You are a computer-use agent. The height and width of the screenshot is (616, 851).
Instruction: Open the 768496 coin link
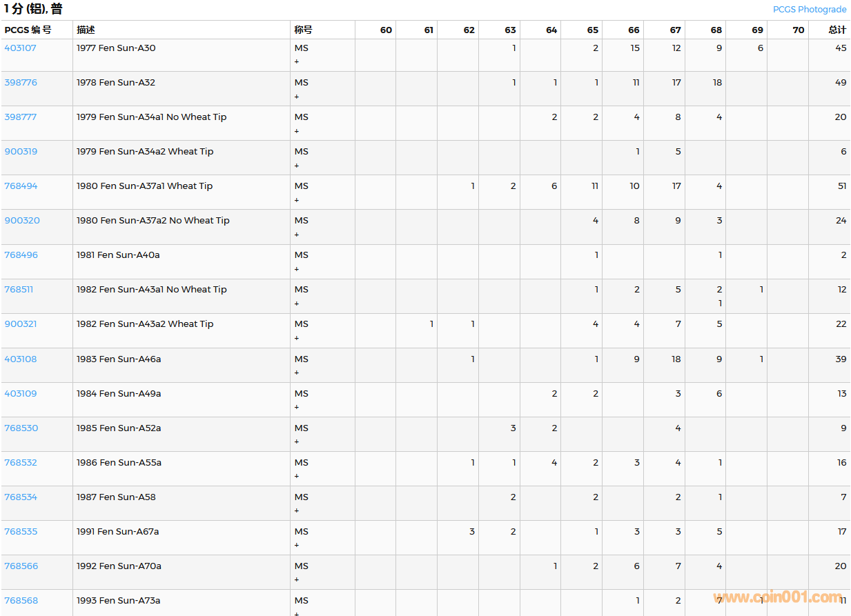[x=21, y=255]
